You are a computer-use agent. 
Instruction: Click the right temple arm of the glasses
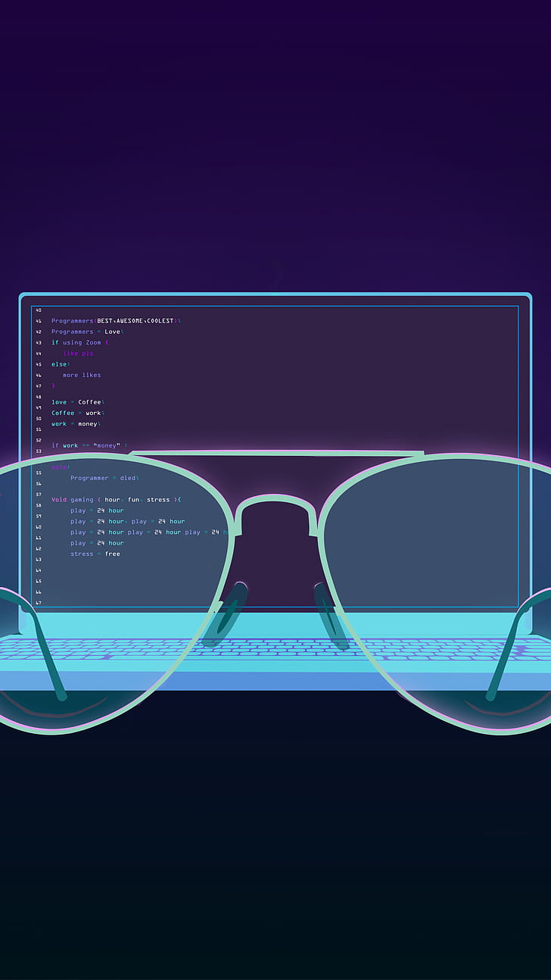(x=507, y=651)
